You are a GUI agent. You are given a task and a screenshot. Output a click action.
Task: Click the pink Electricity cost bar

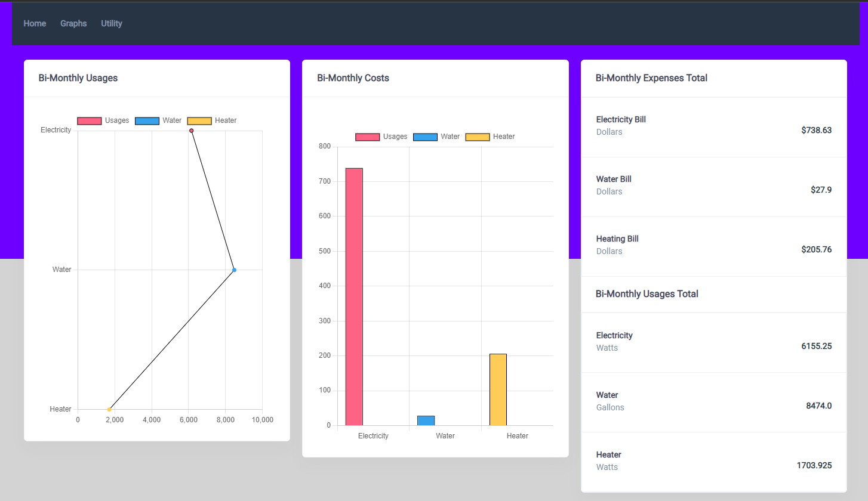[x=354, y=296]
